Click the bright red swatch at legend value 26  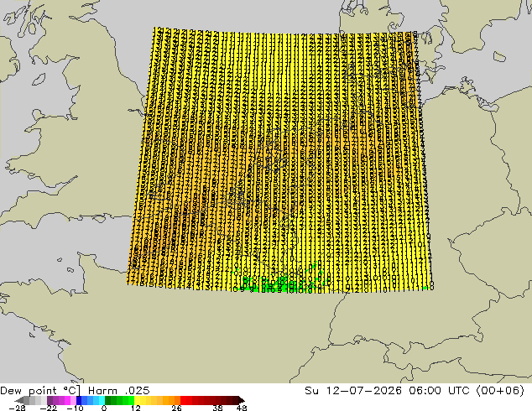(x=183, y=400)
